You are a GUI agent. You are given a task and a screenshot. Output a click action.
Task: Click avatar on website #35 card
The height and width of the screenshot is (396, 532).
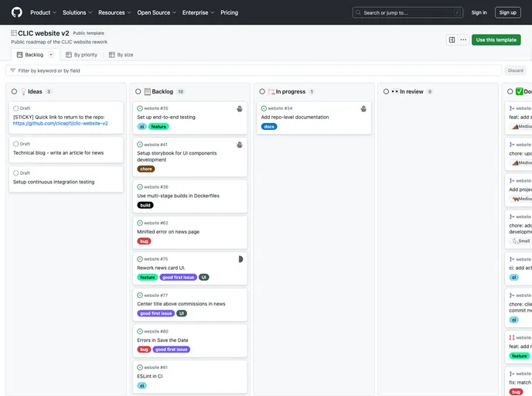tap(240, 108)
